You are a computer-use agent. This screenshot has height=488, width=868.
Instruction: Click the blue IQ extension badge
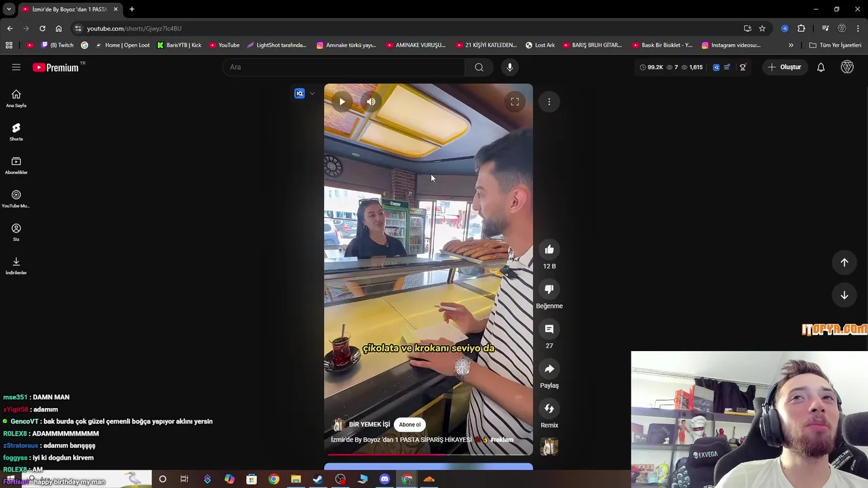pos(299,94)
